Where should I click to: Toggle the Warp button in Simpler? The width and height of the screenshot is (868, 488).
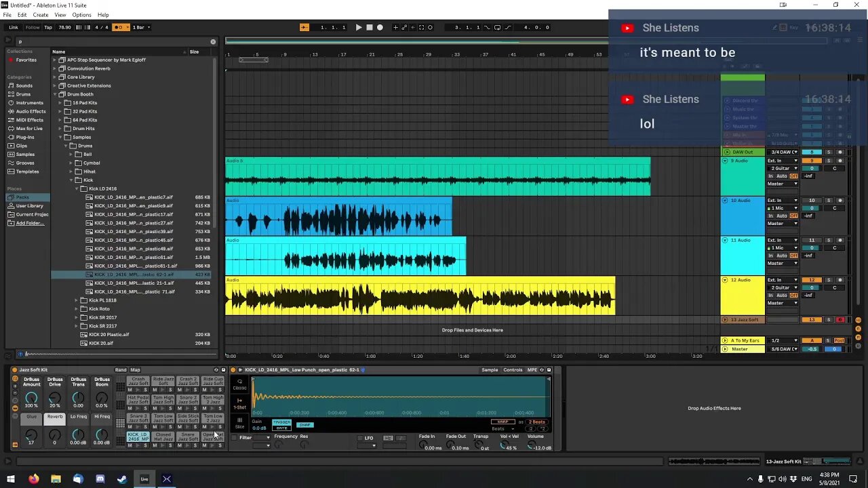tap(502, 422)
